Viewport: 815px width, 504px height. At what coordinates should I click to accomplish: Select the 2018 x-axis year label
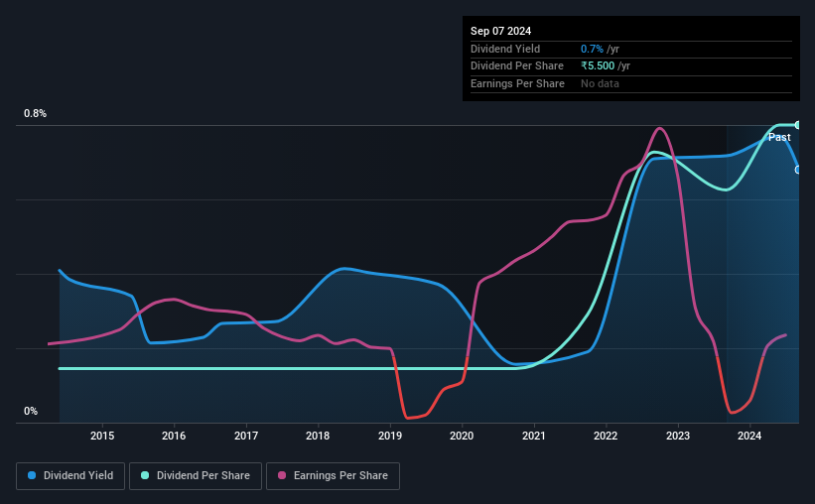(318, 436)
